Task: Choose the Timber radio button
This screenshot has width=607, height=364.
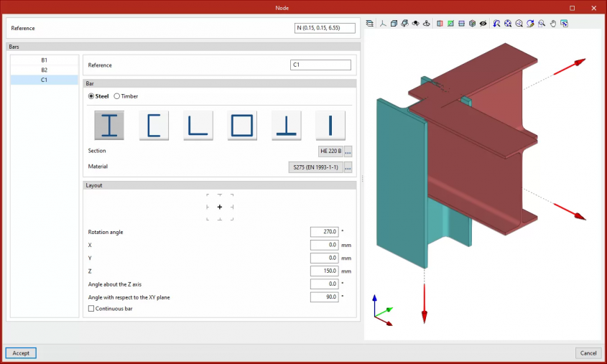Action: point(116,96)
